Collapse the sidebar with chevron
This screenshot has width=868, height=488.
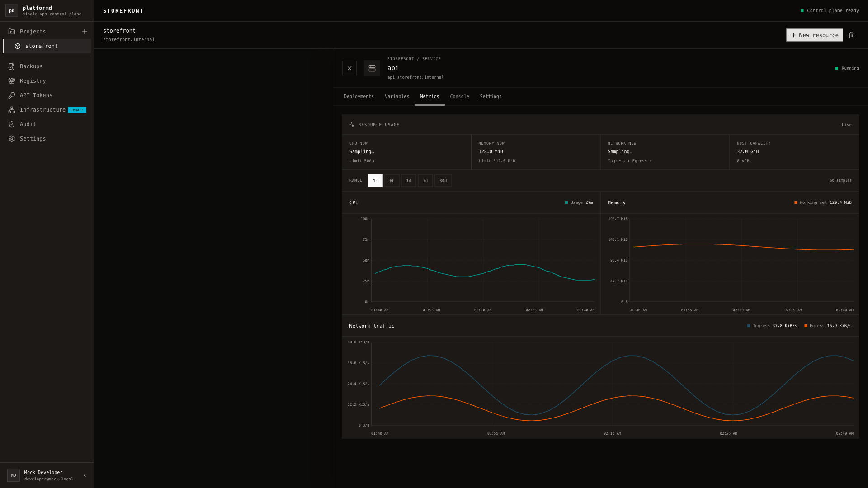click(85, 475)
